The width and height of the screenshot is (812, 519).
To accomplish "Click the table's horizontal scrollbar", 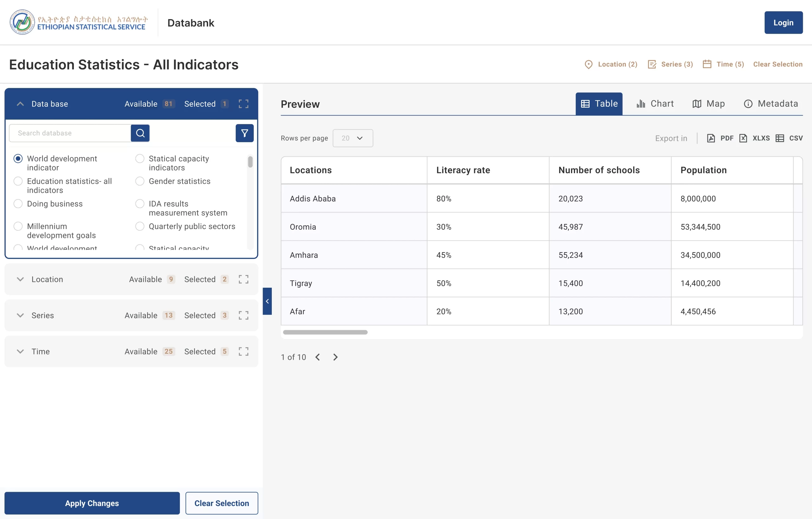I will pyautogui.click(x=325, y=332).
